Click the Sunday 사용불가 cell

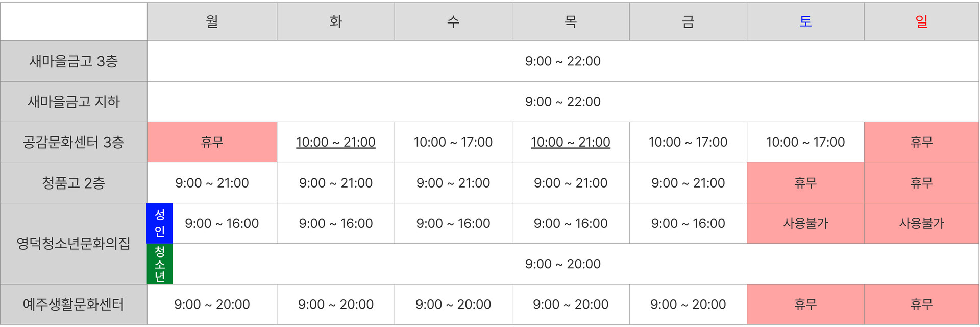[921, 223]
